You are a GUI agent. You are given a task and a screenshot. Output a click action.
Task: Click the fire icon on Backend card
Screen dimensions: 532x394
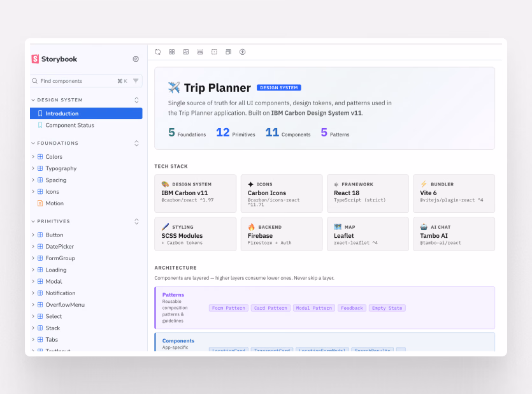pos(252,227)
